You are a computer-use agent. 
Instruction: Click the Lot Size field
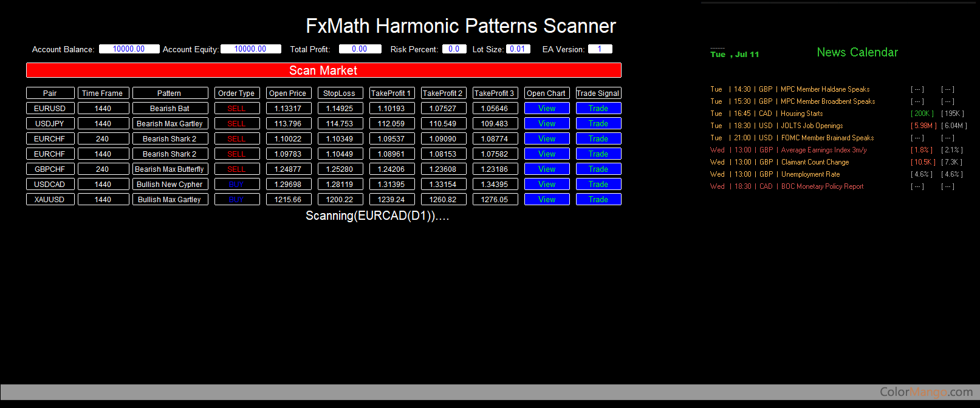point(518,49)
